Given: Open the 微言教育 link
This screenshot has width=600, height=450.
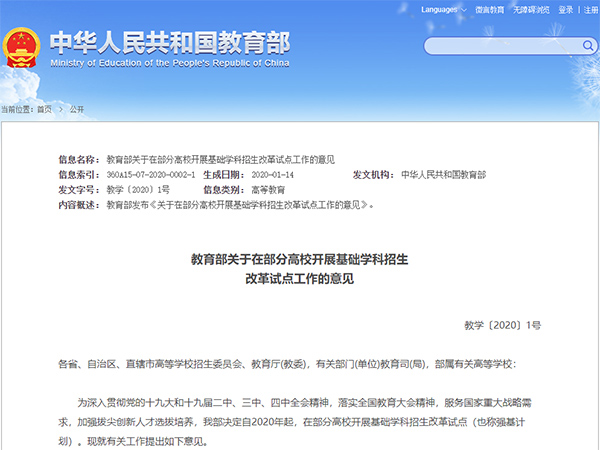Looking at the screenshot, I should pos(489,9).
